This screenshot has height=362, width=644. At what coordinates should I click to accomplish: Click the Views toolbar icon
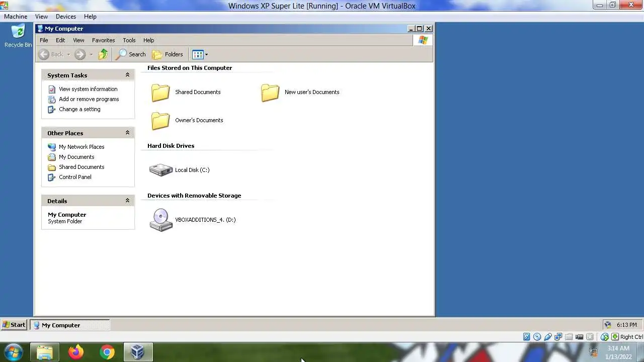pos(198,54)
